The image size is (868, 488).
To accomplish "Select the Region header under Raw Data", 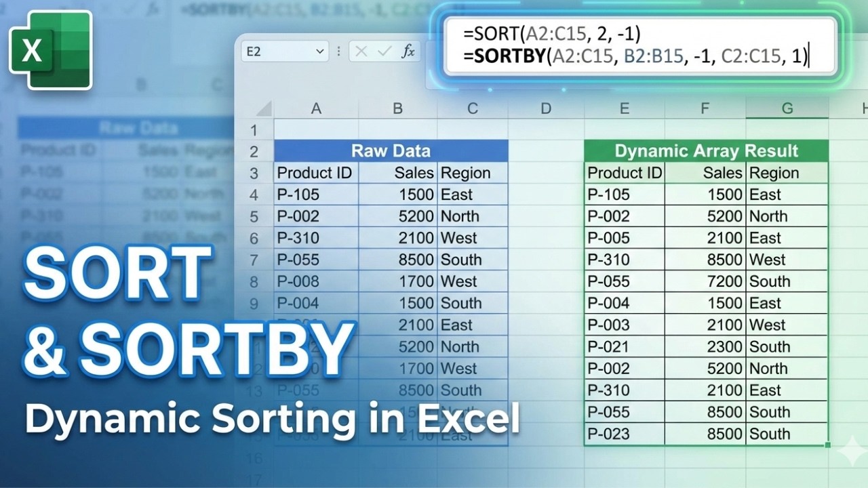I will coord(473,173).
